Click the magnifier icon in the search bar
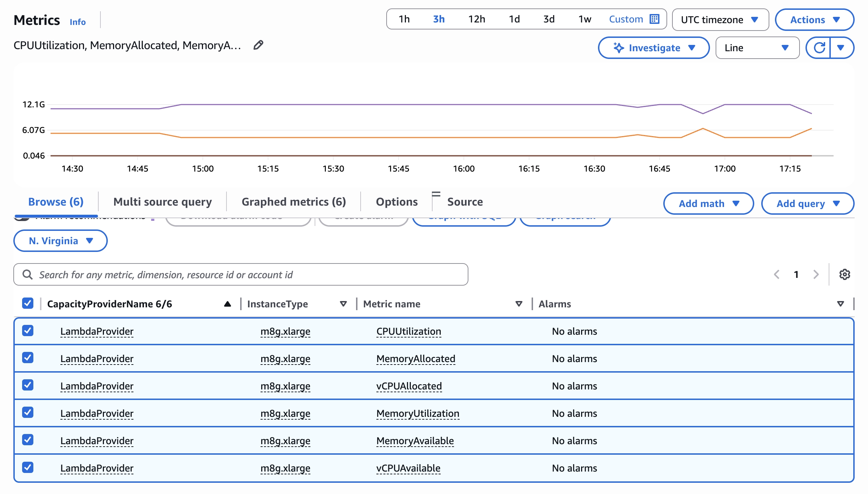 coord(28,274)
